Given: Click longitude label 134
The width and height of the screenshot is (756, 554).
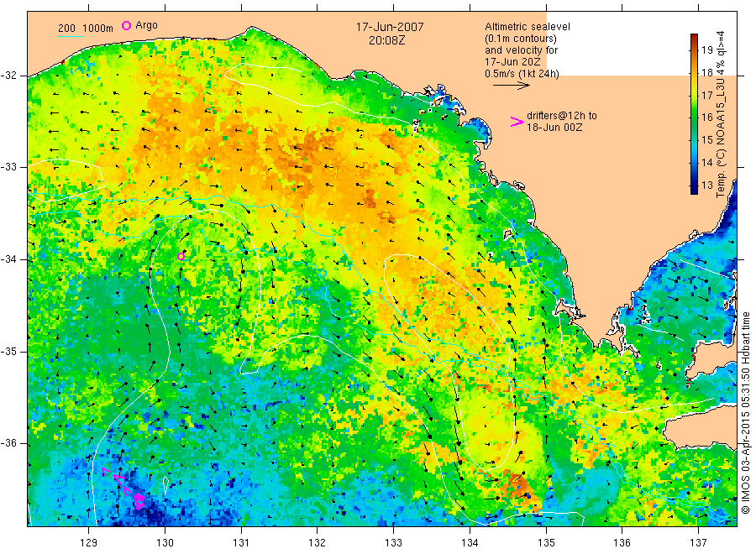Looking at the screenshot, I should click(470, 543).
